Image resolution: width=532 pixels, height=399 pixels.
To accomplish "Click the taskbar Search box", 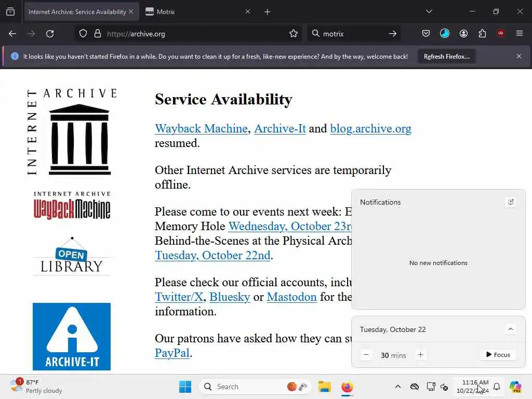I will point(255,387).
